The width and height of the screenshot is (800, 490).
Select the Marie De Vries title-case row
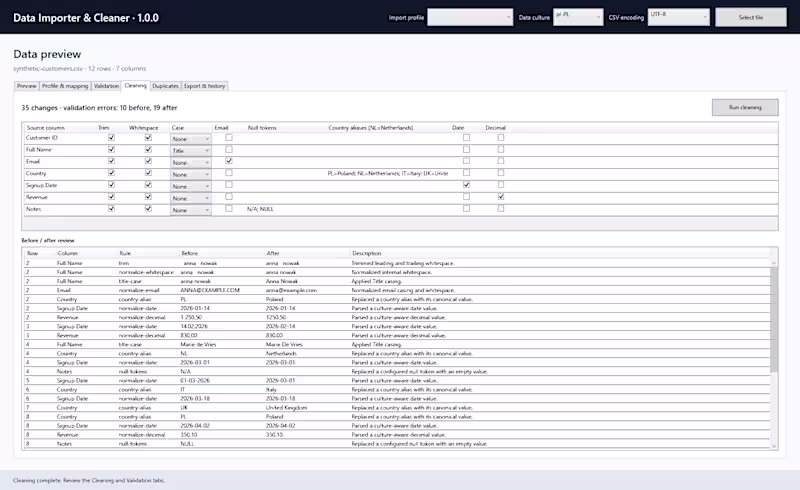(x=396, y=345)
